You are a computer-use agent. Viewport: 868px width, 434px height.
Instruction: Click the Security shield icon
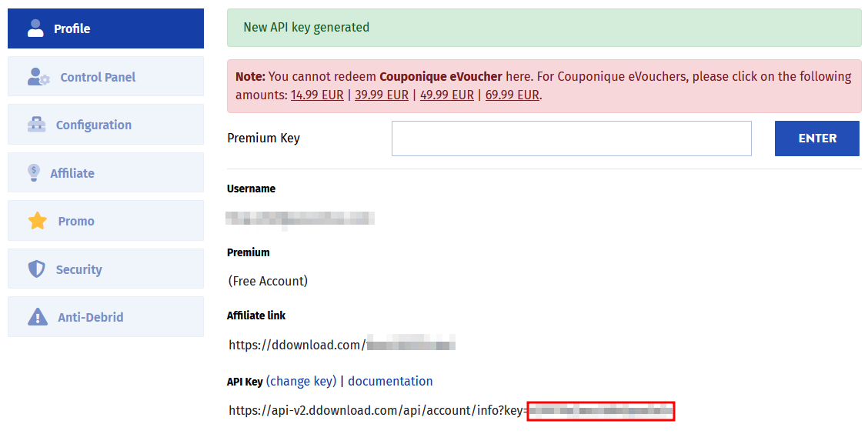[x=36, y=269]
